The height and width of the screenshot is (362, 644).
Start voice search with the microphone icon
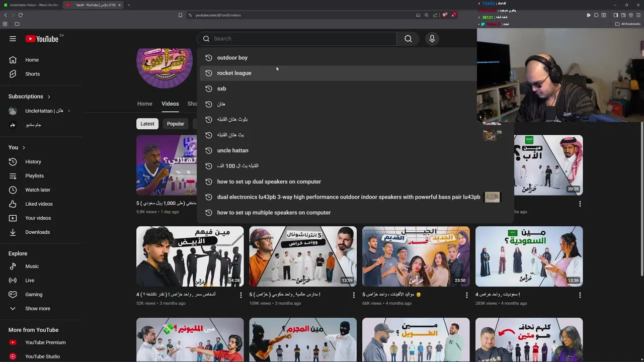[432, 39]
